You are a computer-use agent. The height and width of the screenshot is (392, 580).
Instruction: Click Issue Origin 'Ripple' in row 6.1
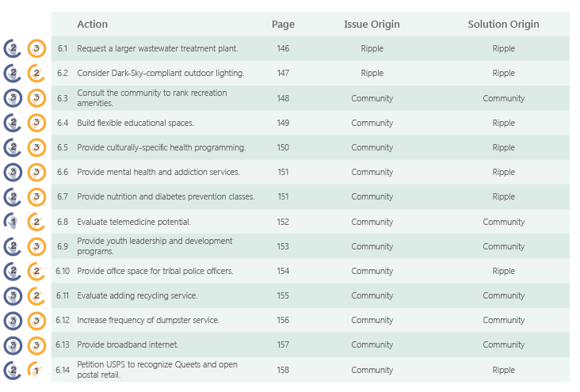(372, 49)
